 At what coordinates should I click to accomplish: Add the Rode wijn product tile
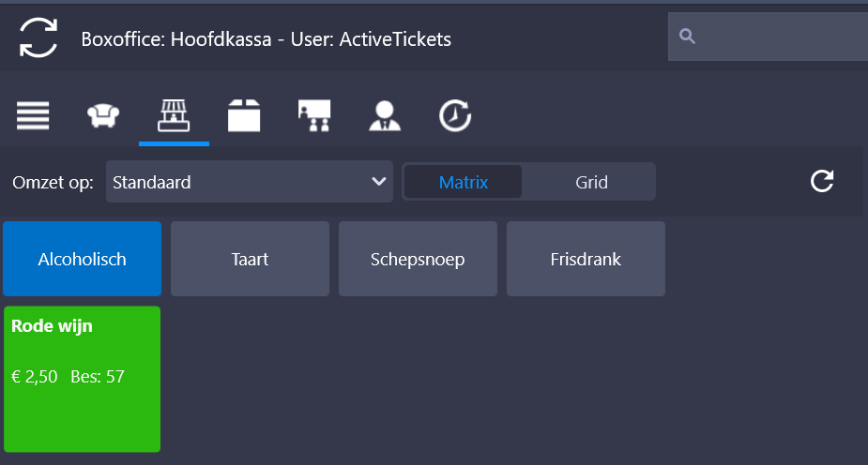pos(82,380)
